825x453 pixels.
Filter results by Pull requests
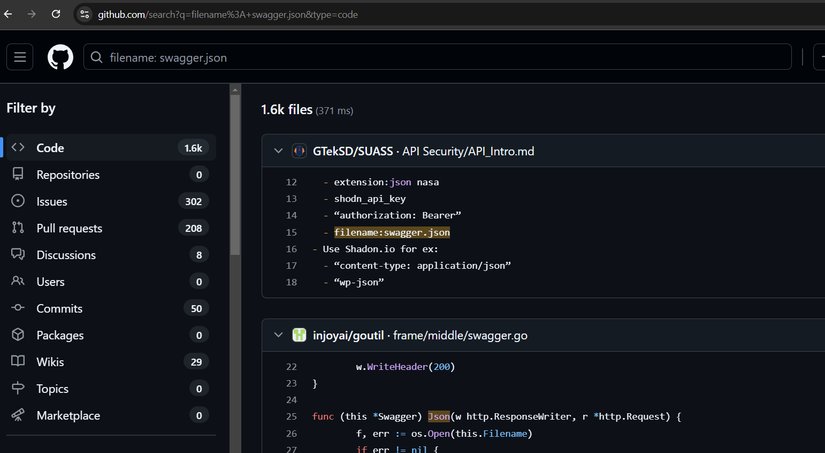109,228
